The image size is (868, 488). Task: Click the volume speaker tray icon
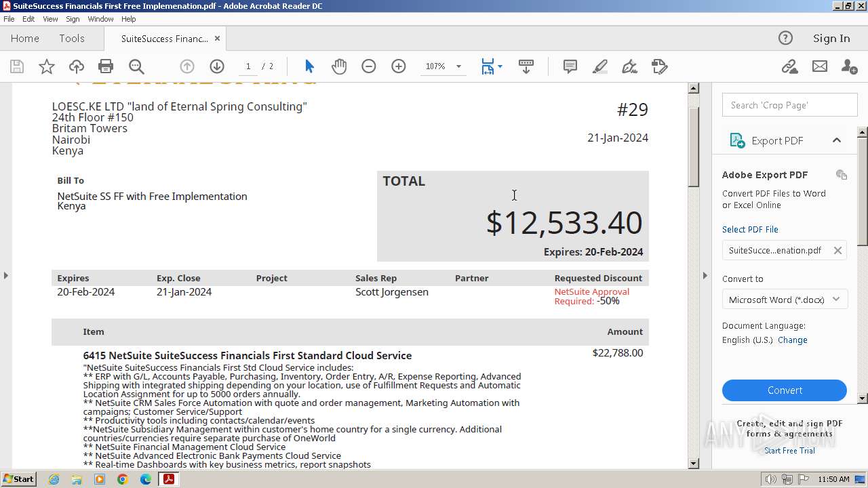click(771, 479)
